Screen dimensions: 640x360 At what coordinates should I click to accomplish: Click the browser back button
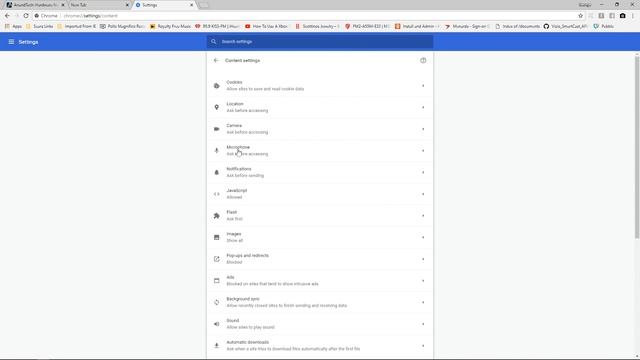7,16
